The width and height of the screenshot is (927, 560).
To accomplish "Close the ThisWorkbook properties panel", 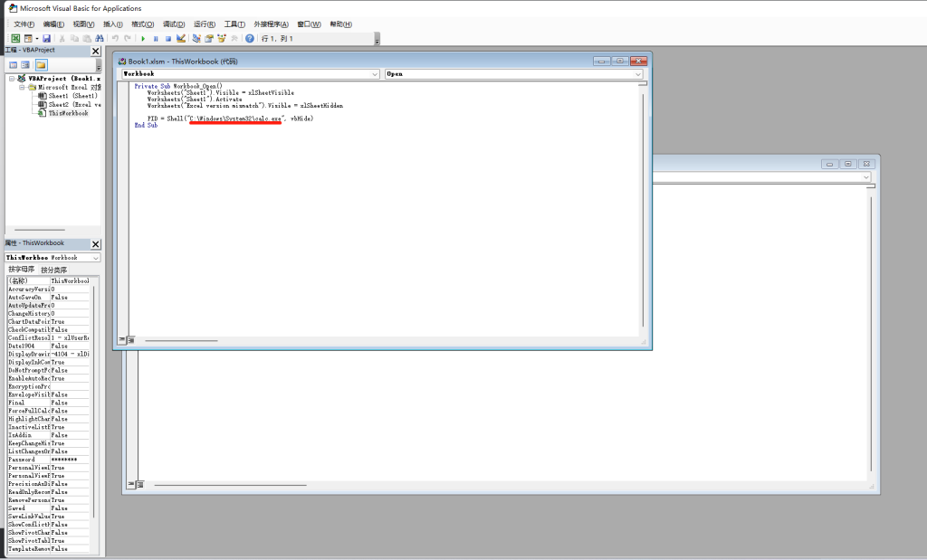I will pyautogui.click(x=96, y=244).
